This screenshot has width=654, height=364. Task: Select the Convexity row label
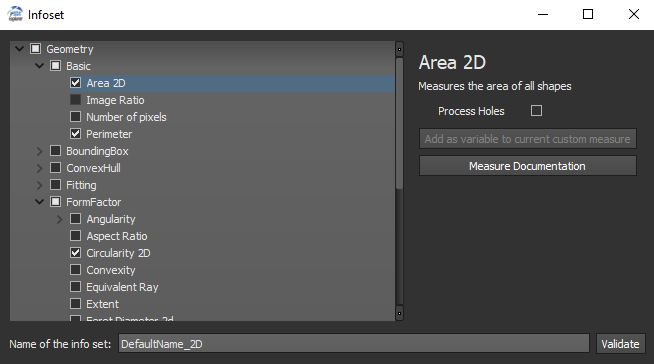click(111, 270)
